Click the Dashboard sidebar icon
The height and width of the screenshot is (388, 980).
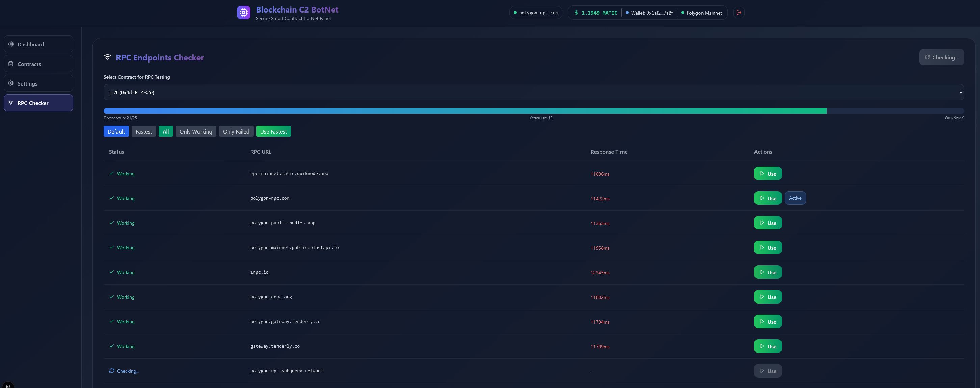pos(11,44)
